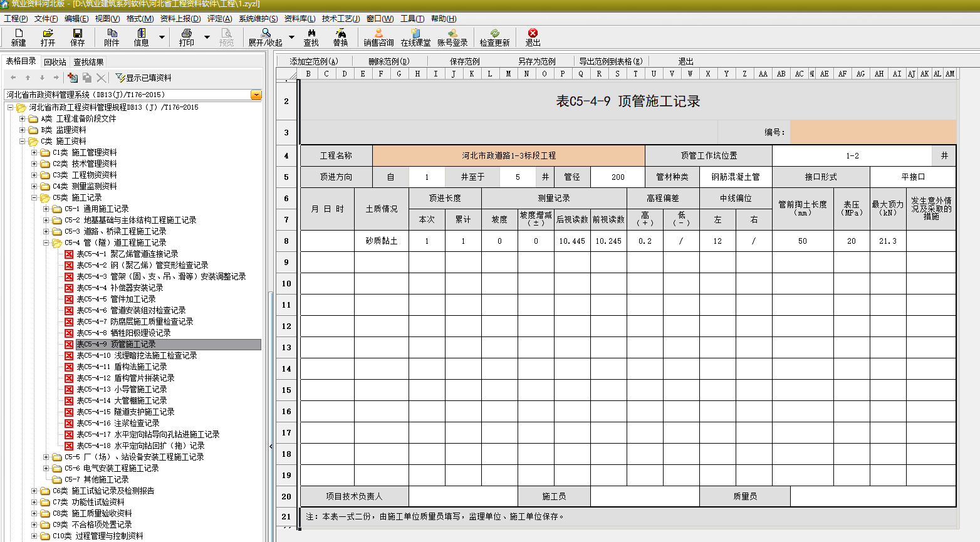Image resolution: width=980 pixels, height=542 pixels.
Task: Open the dropdown arrow next to 打印
Action: tap(207, 38)
